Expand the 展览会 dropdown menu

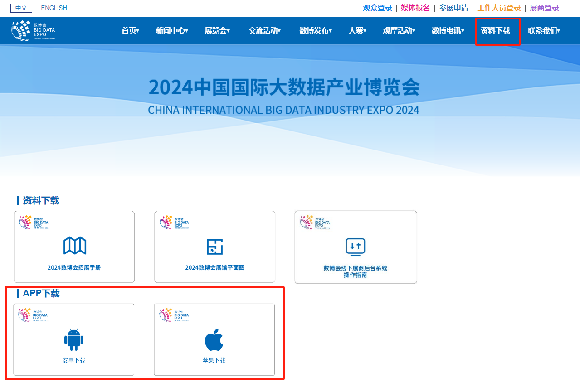(x=217, y=31)
